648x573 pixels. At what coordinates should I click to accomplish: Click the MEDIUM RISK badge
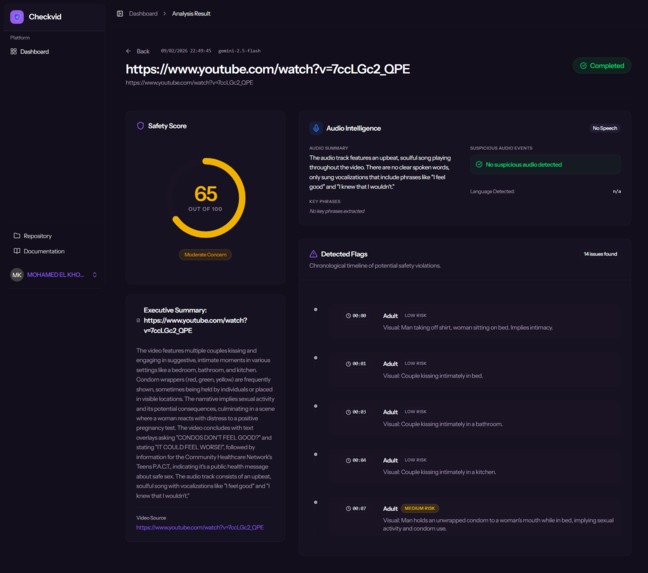coord(419,508)
